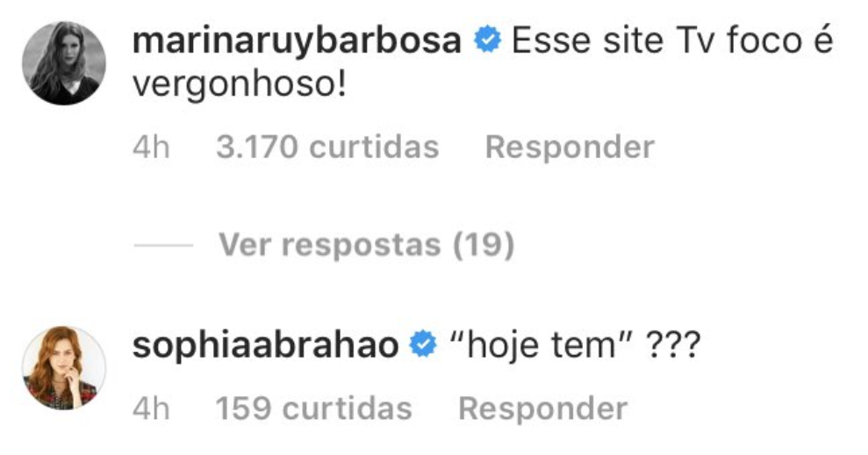Reply to marinaruybarbosa's comment via Responder
Viewport: 868px width, 455px height.
click(570, 148)
